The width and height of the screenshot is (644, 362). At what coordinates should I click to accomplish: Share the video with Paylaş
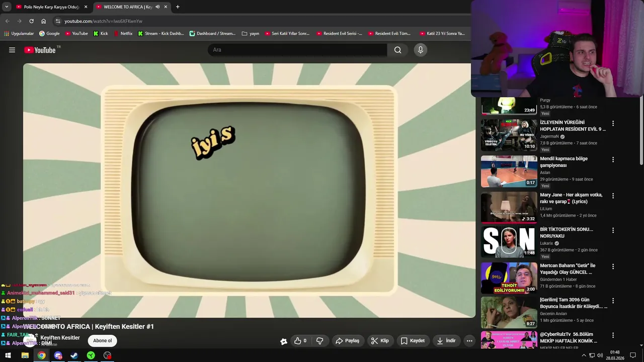pyautogui.click(x=347, y=341)
